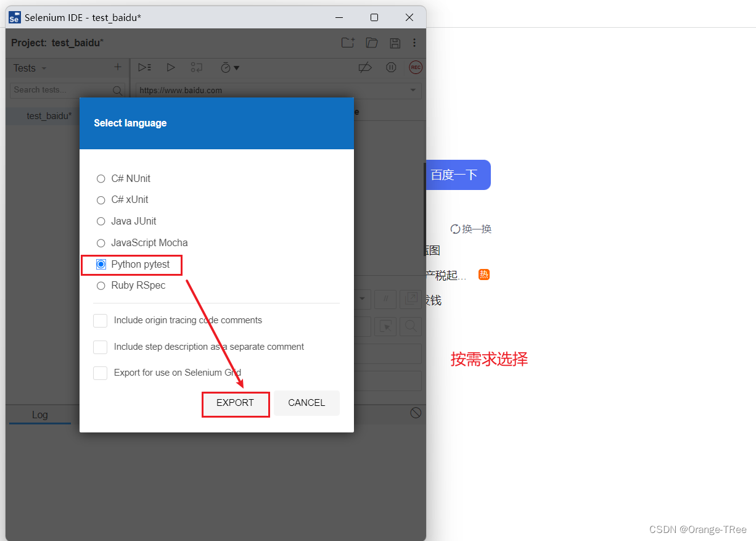Open command reference in new window icon
Screen dimensions: 756x541
411,299
